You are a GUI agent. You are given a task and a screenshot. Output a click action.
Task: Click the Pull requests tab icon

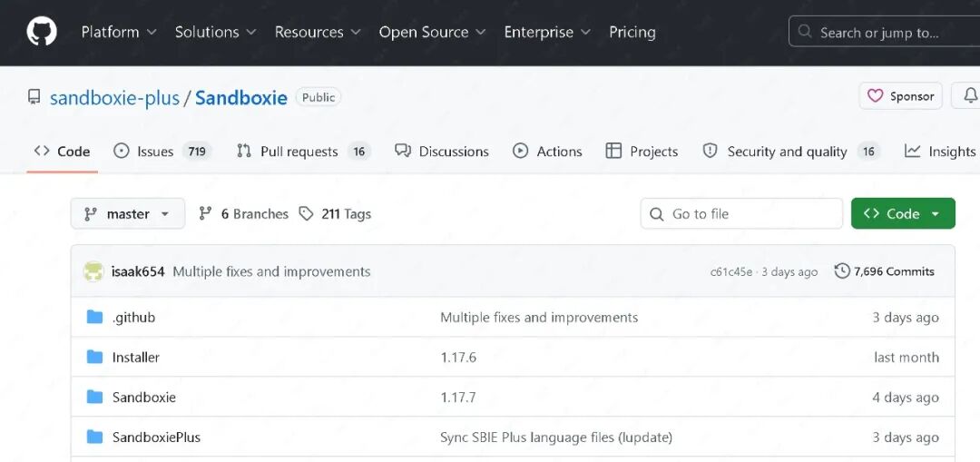pyautogui.click(x=244, y=152)
